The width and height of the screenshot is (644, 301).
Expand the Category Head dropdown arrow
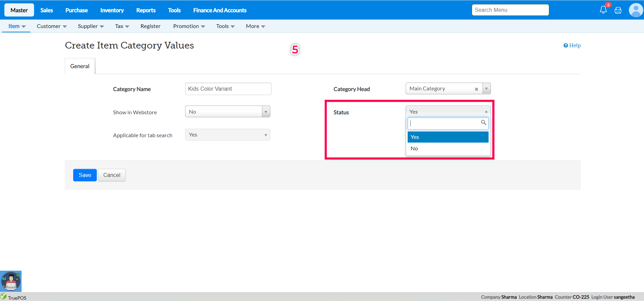click(x=486, y=89)
